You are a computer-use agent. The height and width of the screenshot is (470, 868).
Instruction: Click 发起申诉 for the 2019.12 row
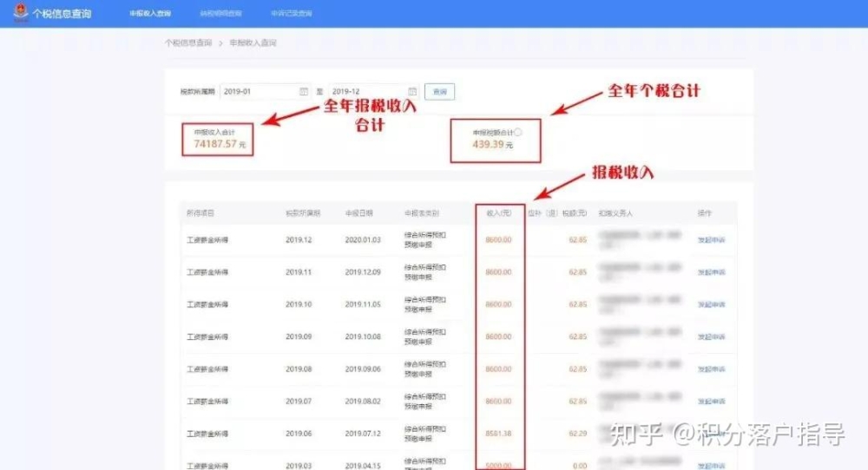[711, 239]
